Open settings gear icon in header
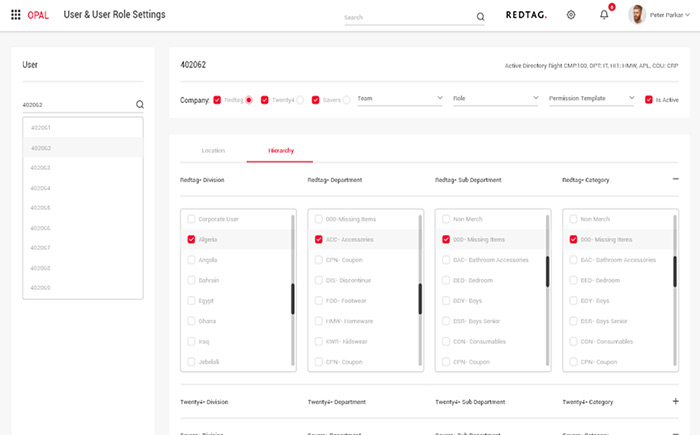 coord(571,15)
